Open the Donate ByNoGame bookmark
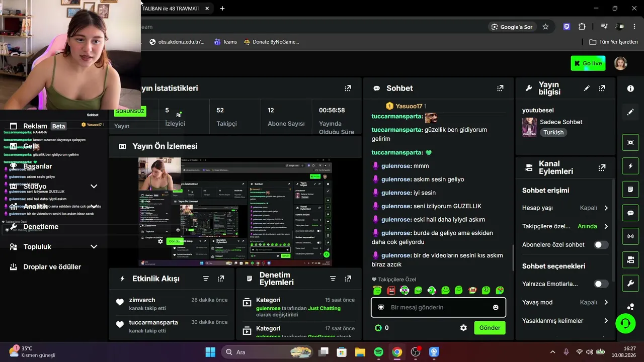 coord(271,42)
